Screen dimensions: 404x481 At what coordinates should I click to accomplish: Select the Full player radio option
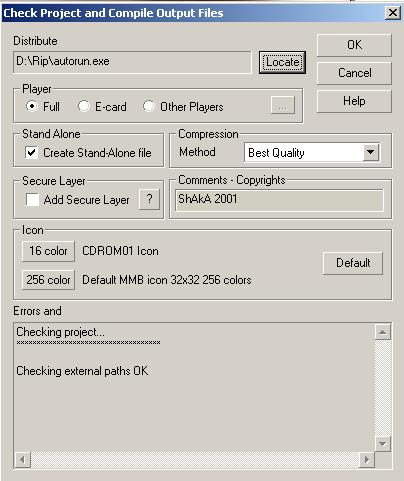click(x=32, y=107)
